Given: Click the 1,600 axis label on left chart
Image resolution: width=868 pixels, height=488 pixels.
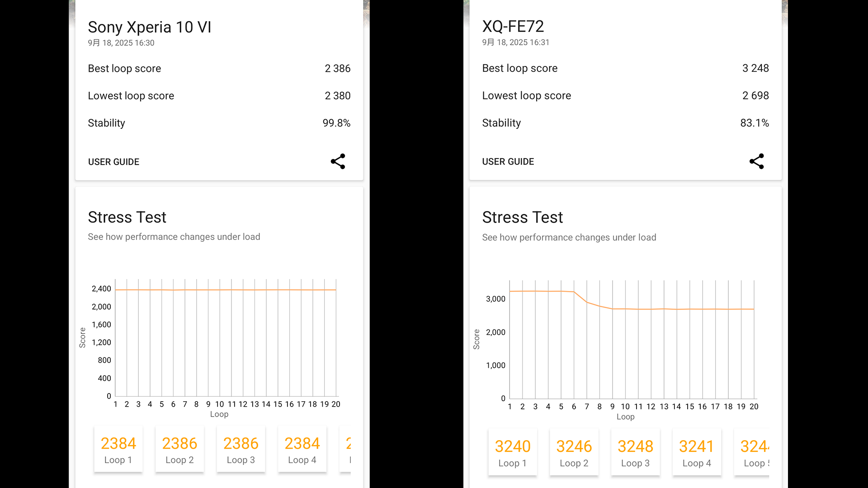Looking at the screenshot, I should tap(101, 324).
